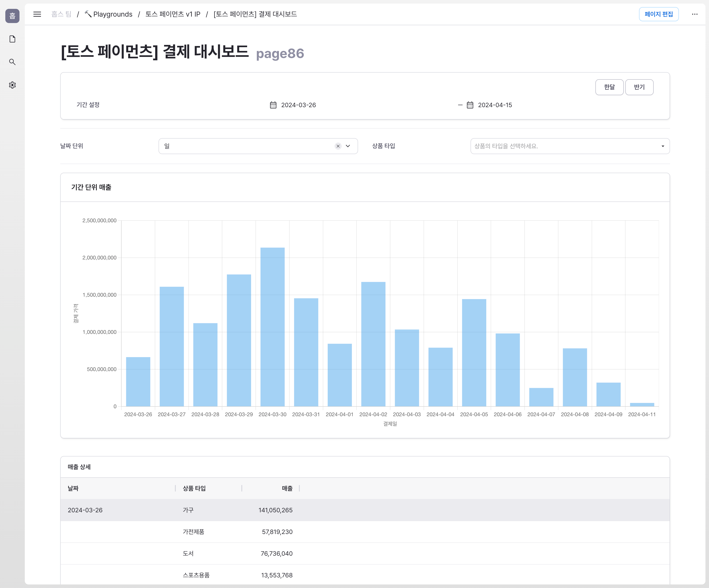Click the 기간 단위 매출 chart title
Image resolution: width=709 pixels, height=588 pixels.
(91, 187)
